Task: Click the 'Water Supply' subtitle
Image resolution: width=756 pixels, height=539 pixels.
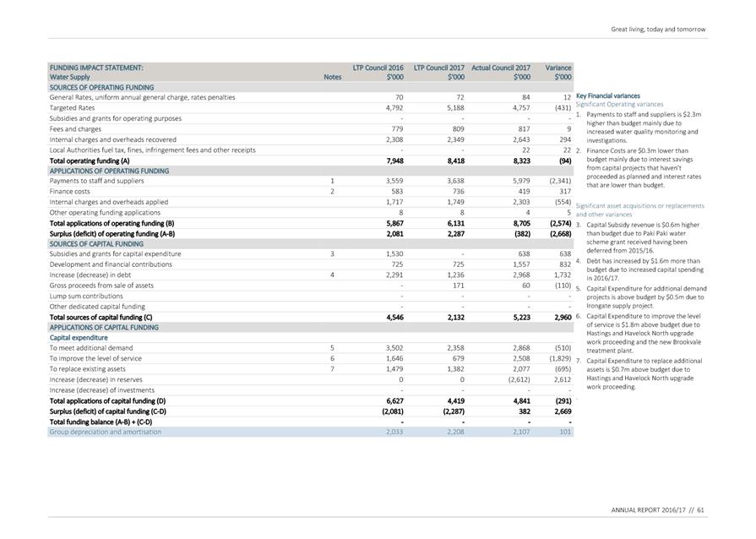Action: tap(69, 77)
